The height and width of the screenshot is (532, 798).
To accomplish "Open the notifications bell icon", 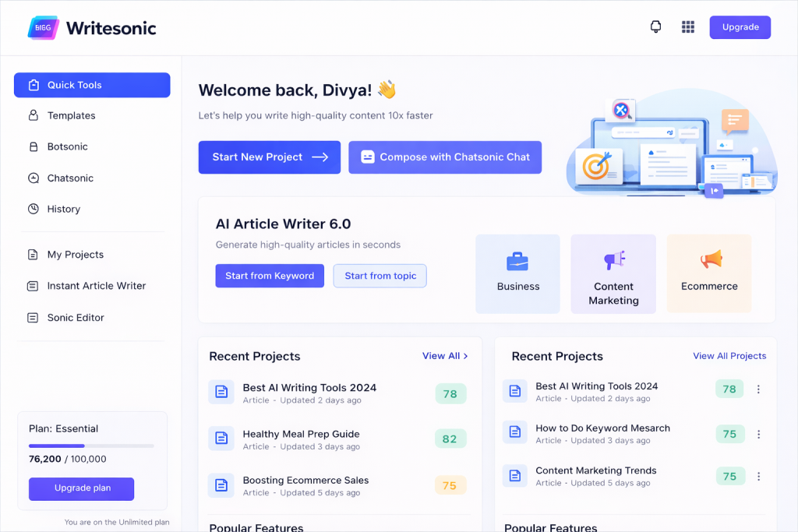I will 655,27.
